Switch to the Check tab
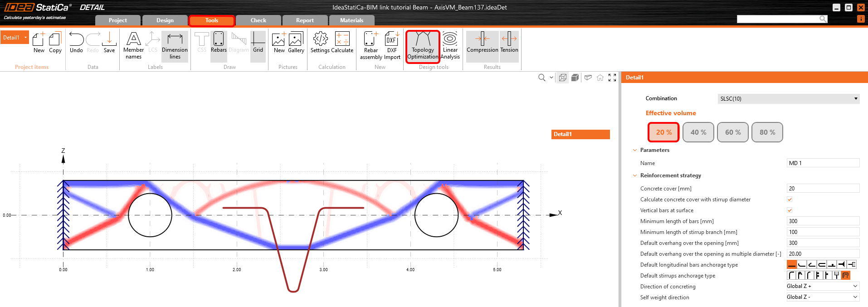The image size is (868, 307). (258, 20)
